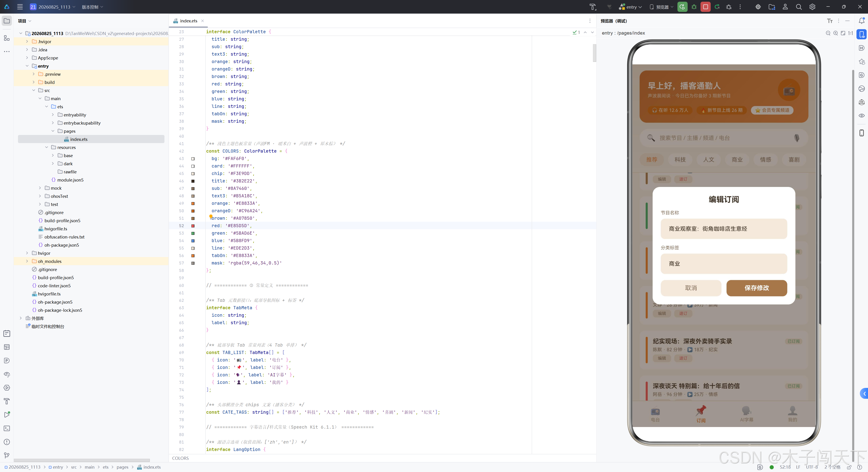The height and width of the screenshot is (472, 868).
Task: Select the 订阅 bottom tab in preview
Action: click(x=701, y=414)
